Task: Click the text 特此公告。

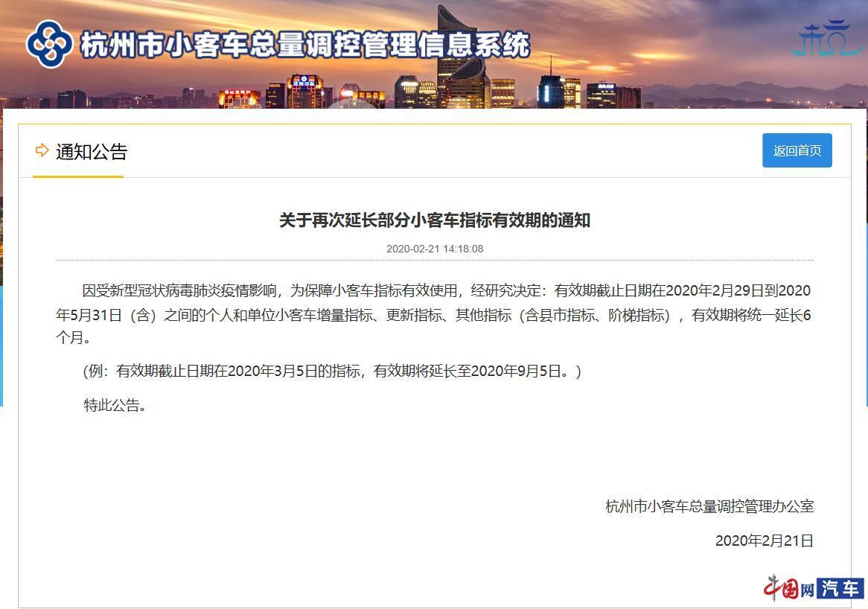Action: tap(115, 405)
